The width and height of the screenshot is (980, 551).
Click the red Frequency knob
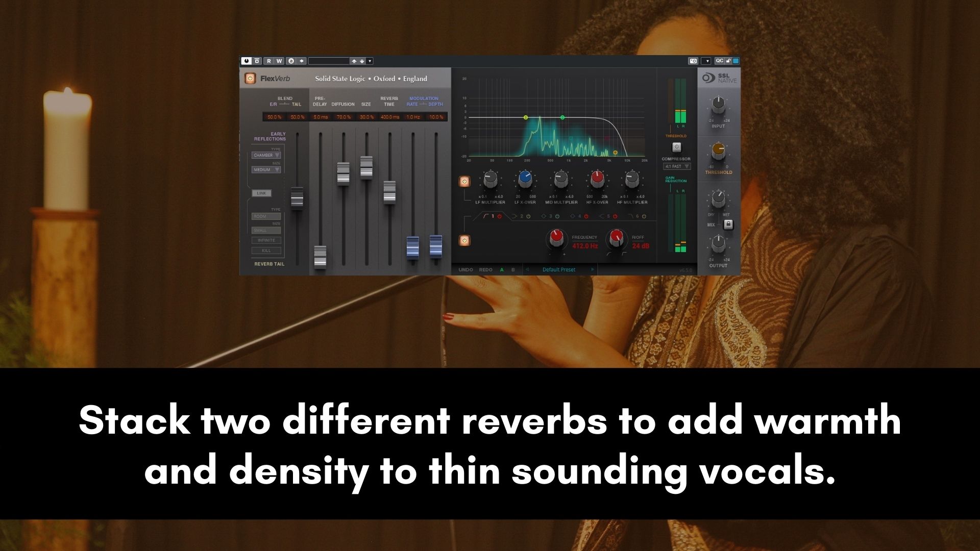point(556,238)
